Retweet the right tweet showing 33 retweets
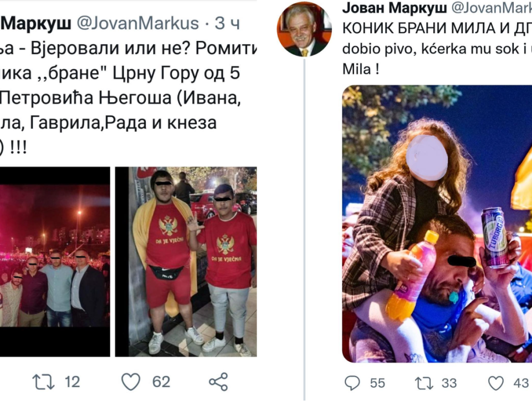 coord(424,383)
